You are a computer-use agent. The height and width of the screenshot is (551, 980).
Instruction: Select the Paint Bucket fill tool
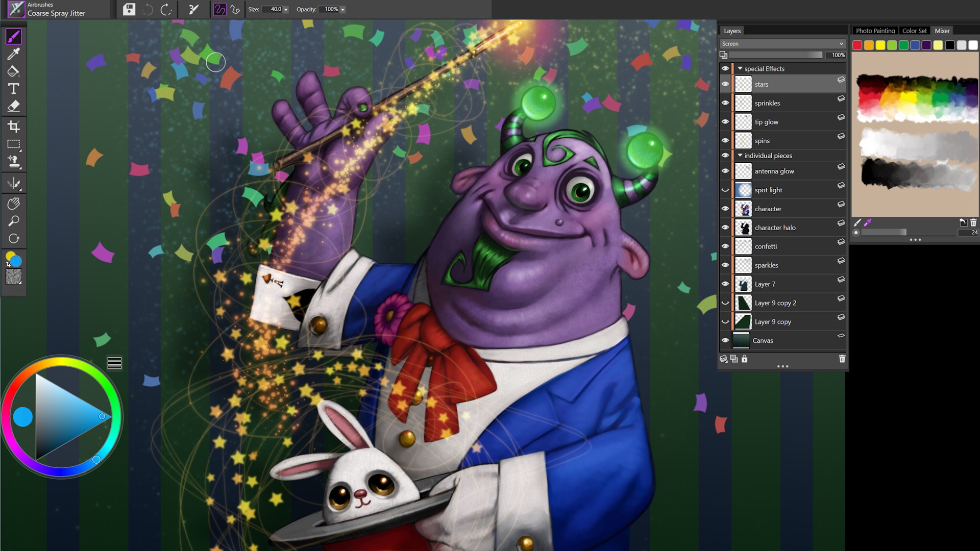[x=14, y=71]
